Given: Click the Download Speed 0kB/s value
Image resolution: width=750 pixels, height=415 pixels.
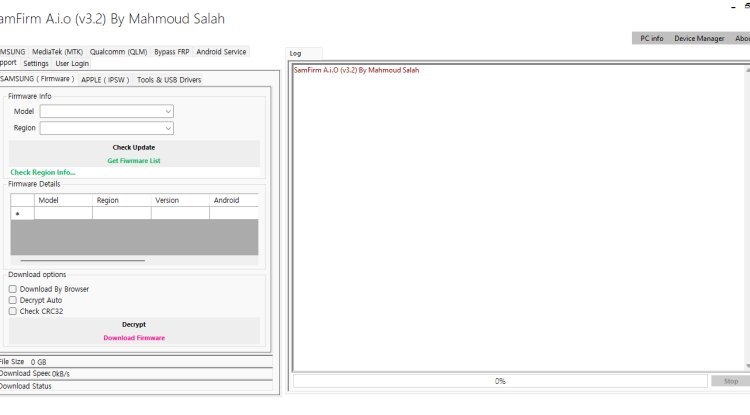Looking at the screenshot, I should [61, 374].
